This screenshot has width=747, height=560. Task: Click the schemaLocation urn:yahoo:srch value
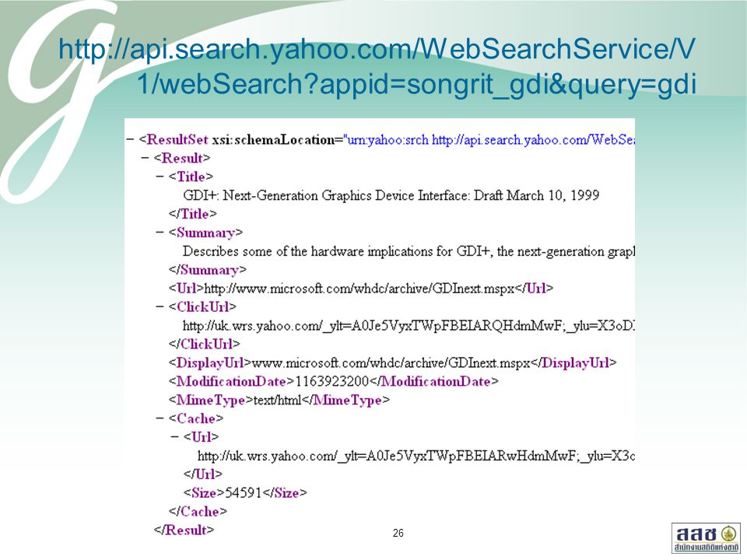[x=491, y=139]
